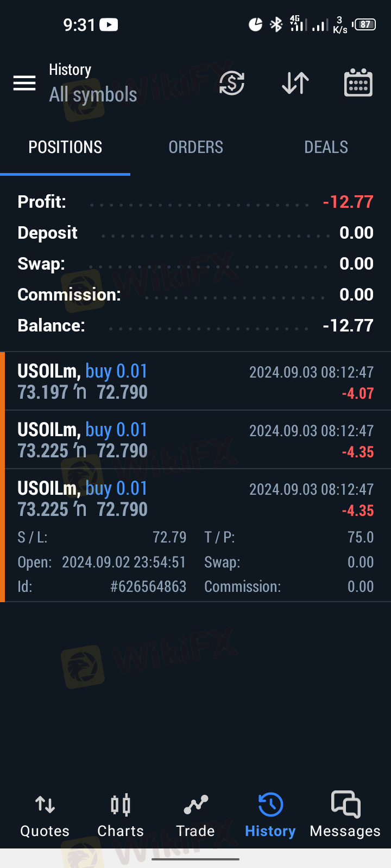
Task: Open the All symbols selector
Action: click(x=93, y=94)
